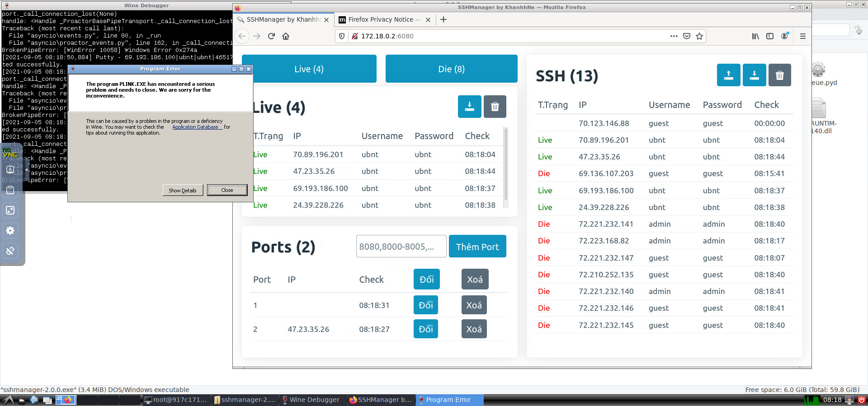Delete the Live list with trash icon
This screenshot has height=406, width=868.
click(x=495, y=107)
